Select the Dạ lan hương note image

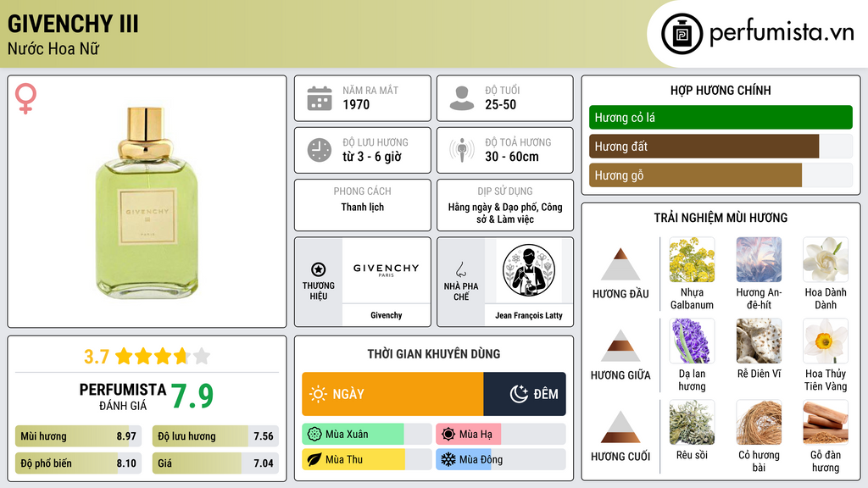tap(692, 341)
